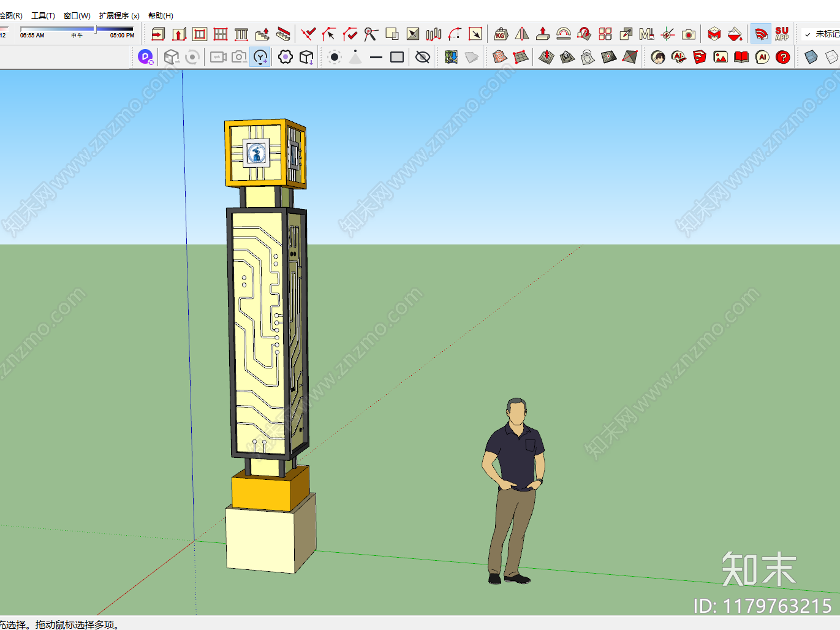Click the cursor-with-red-path tool icon
The height and width of the screenshot is (630, 840).
(330, 34)
